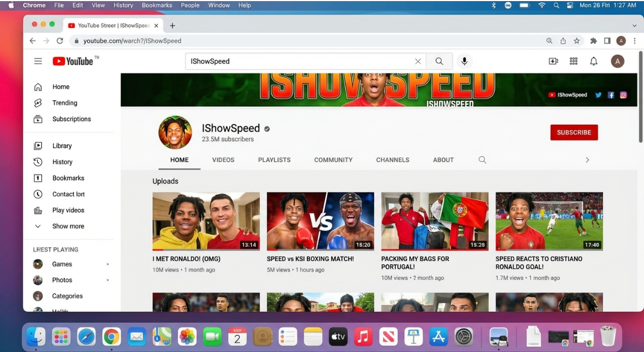644x352 pixels.
Task: Open the PACKING MY BAGS FOR PORTUGAL thumbnail
Action: (x=435, y=221)
